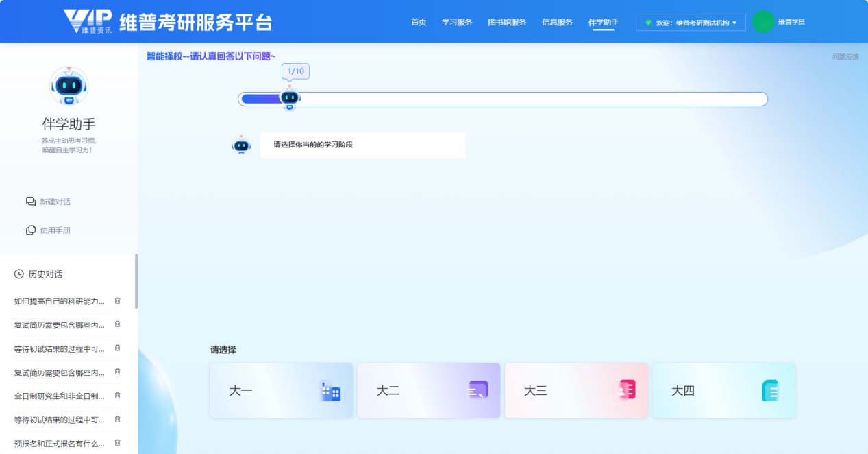The image size is (868, 454).
Task: Select 大三 as current study stage
Action: [x=576, y=390]
